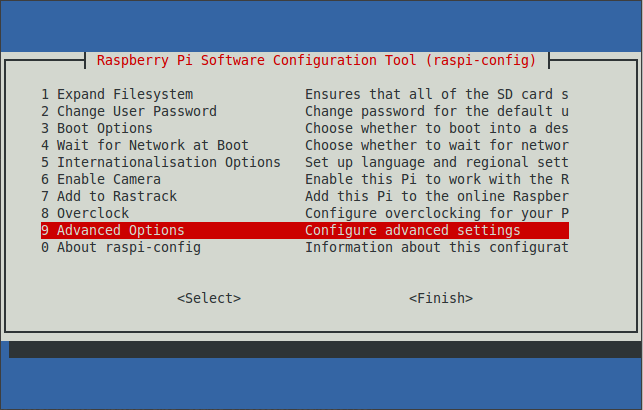Click 'Add this Pi to the online' description
The height and width of the screenshot is (410, 643).
(437, 196)
